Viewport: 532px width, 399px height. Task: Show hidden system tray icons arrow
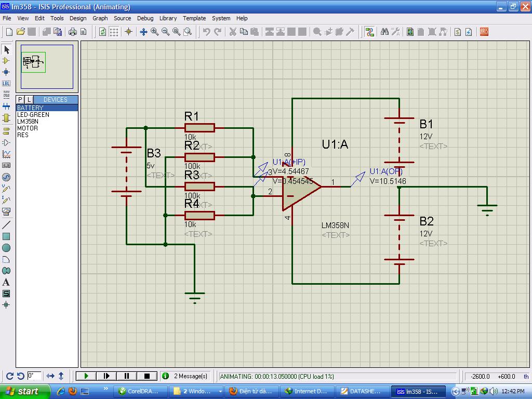(x=456, y=391)
